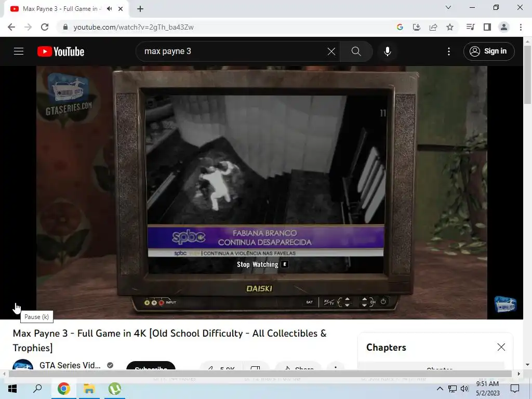Viewport: 532px width, 399px height.
Task: Click the horizontal page scrollbar
Action: tap(260, 374)
